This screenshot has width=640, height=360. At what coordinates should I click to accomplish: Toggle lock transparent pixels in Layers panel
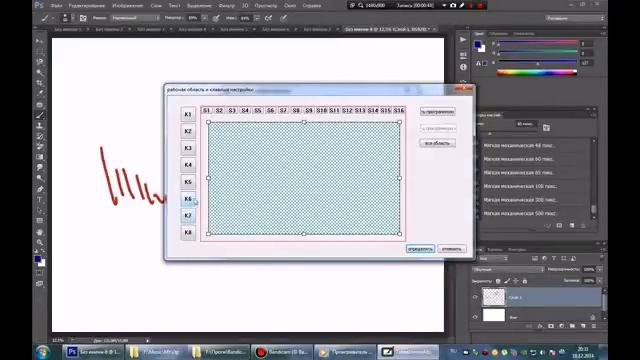tap(498, 281)
